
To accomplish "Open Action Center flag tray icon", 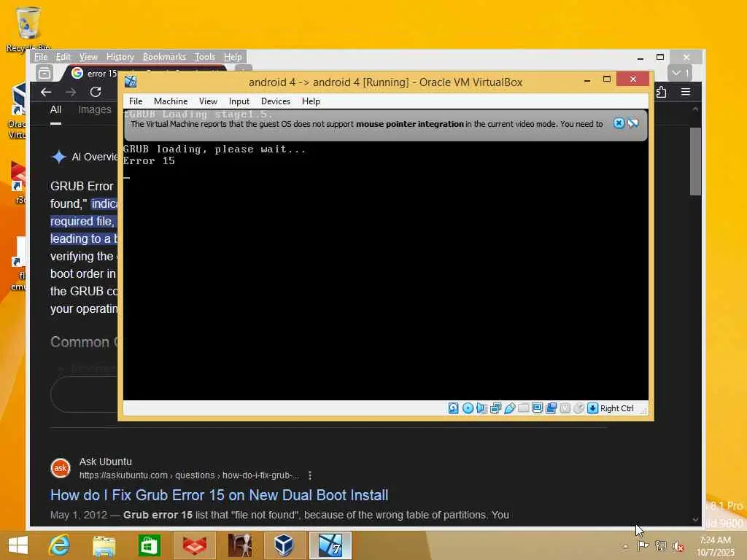I will (643, 545).
